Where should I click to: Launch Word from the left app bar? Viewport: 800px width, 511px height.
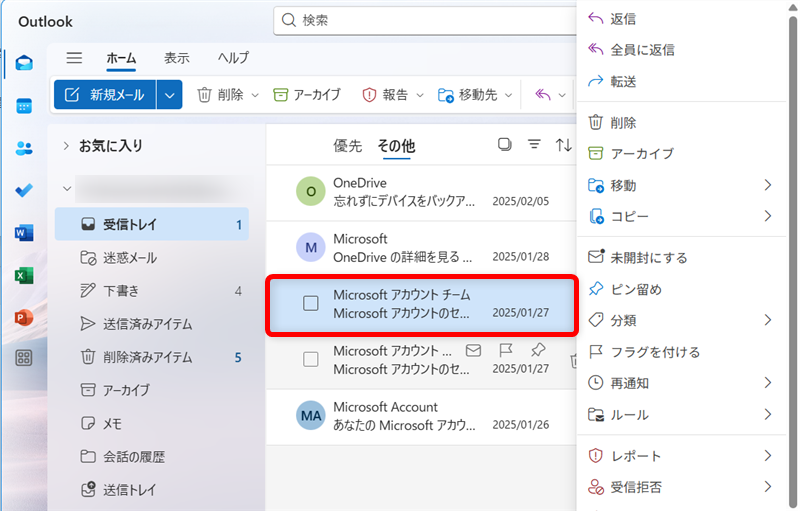(x=24, y=233)
